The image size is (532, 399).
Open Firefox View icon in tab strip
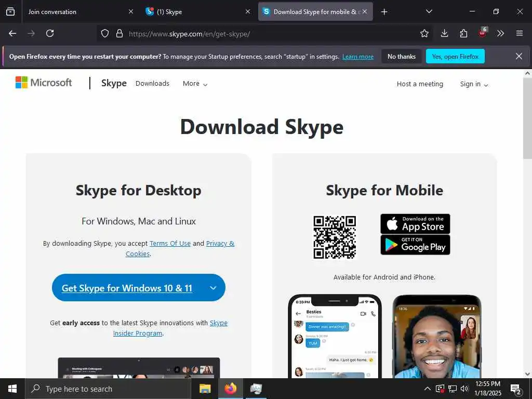10,11
